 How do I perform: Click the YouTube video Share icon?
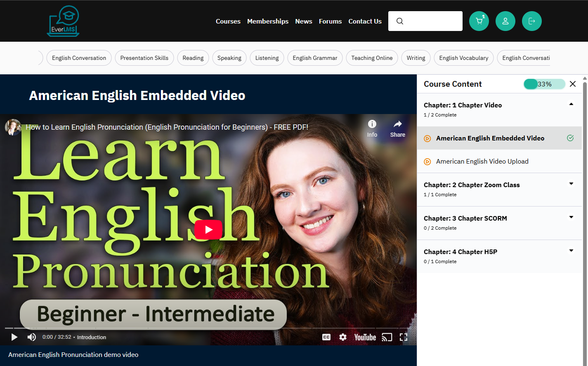(397, 128)
